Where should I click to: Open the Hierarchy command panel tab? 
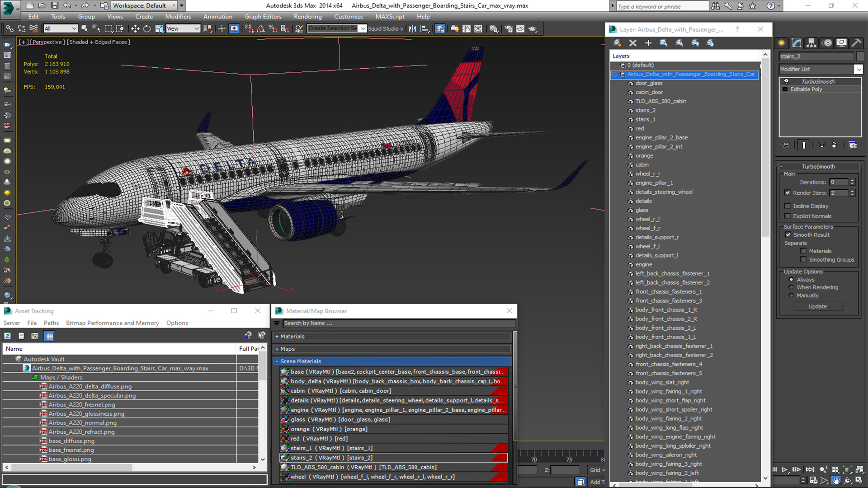coord(811,43)
